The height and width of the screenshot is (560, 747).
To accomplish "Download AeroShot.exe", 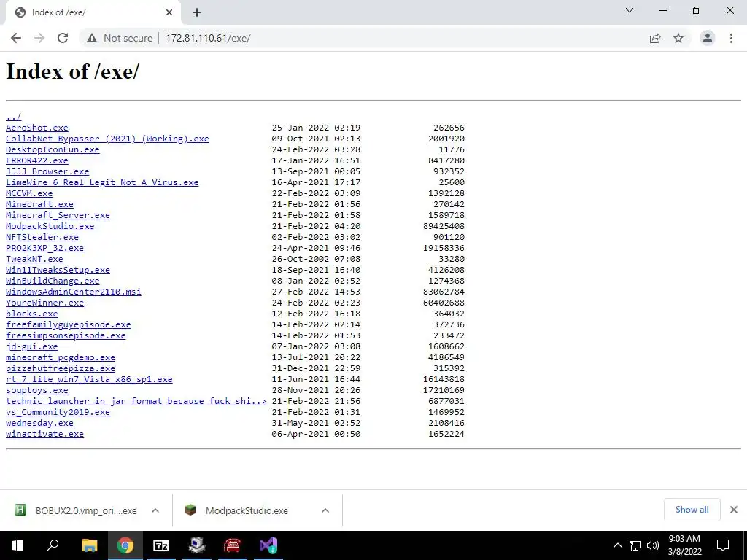I will (x=37, y=128).
